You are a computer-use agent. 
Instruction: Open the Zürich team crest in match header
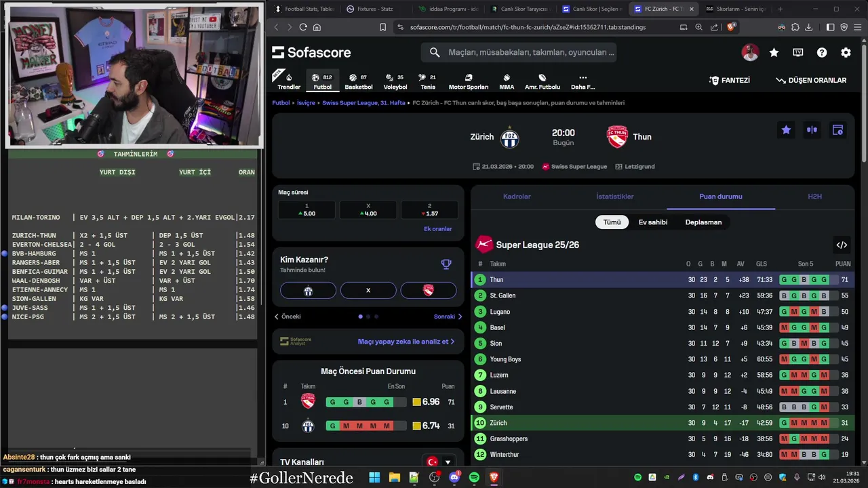coord(509,138)
